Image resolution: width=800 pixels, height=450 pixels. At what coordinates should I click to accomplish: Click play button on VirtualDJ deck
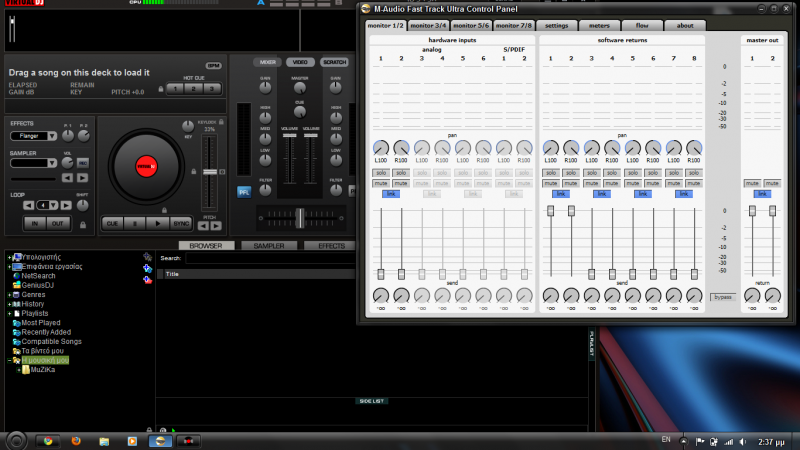pos(158,223)
